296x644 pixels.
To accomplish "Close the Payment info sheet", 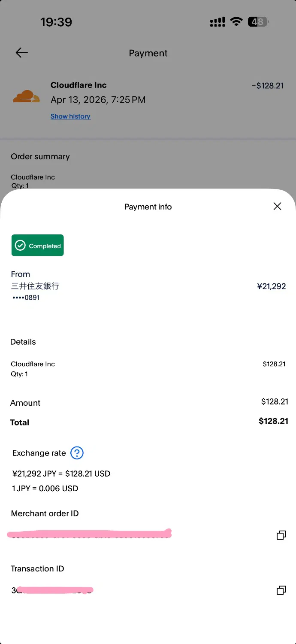I will 277,207.
